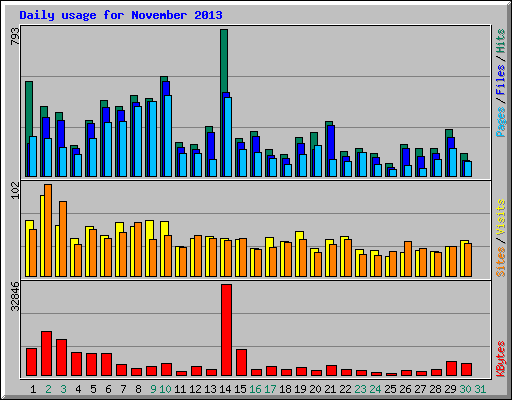Select day label "8" on the x-axis
The height and width of the screenshot is (400, 512).
(138, 389)
